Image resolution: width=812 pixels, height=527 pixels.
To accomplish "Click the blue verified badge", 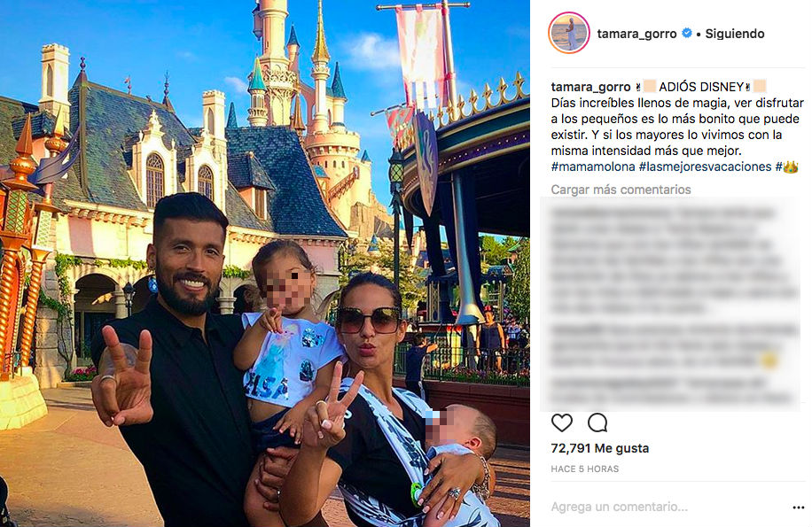I will [x=687, y=33].
